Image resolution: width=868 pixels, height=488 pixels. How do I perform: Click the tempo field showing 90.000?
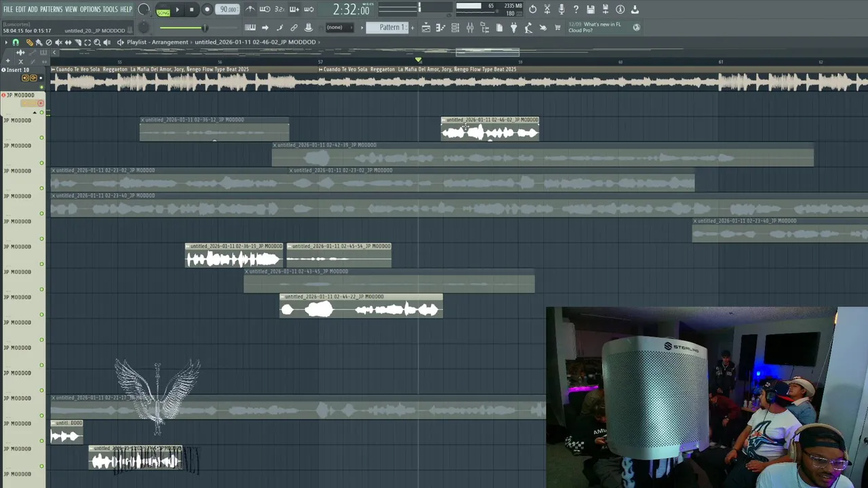tap(229, 9)
